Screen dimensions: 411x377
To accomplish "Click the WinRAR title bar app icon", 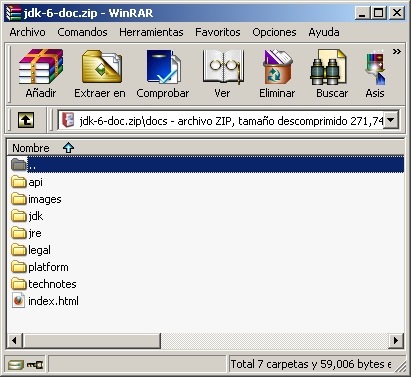I will coord(14,13).
